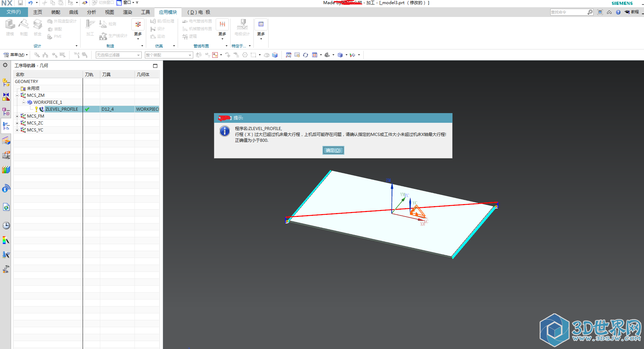Switch to the 工具 ribbon tab
The width and height of the screenshot is (644, 349).
[146, 12]
